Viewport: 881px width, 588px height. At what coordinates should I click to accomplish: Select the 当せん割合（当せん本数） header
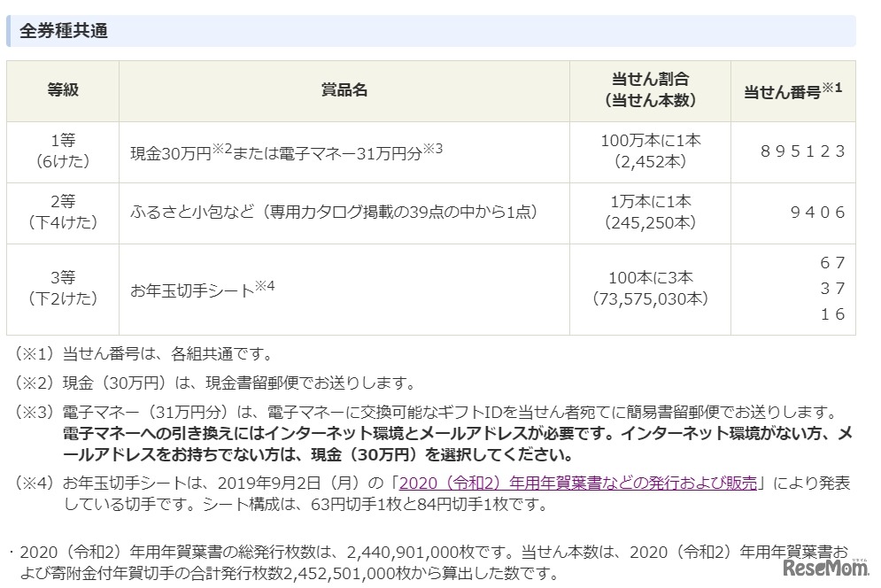[x=650, y=89]
